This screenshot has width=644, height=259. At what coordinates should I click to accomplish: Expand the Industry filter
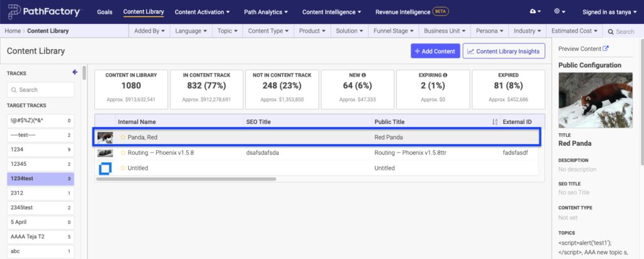[528, 31]
